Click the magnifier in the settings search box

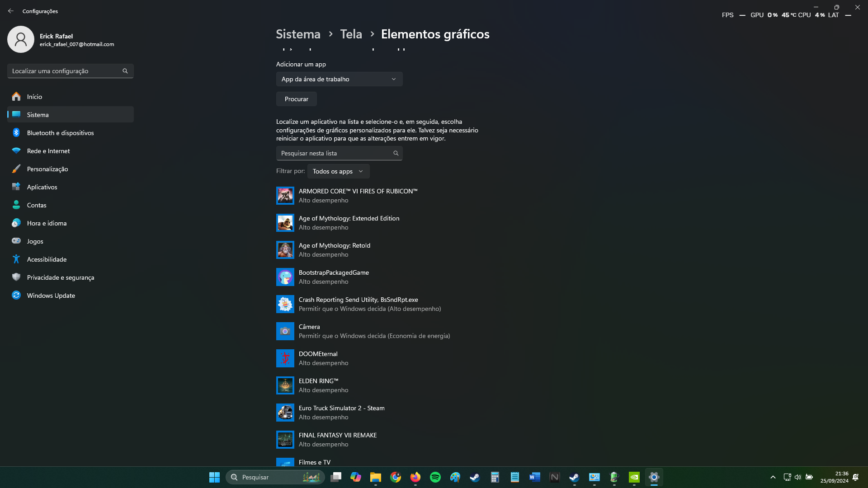[125, 71]
